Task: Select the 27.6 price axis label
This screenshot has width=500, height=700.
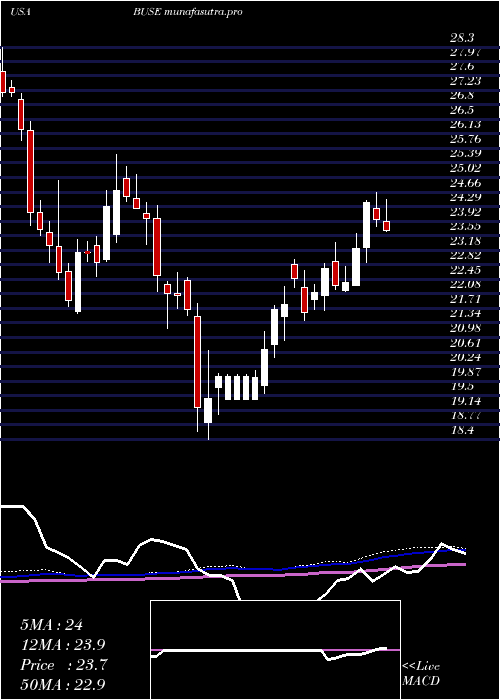Action: pos(462,67)
